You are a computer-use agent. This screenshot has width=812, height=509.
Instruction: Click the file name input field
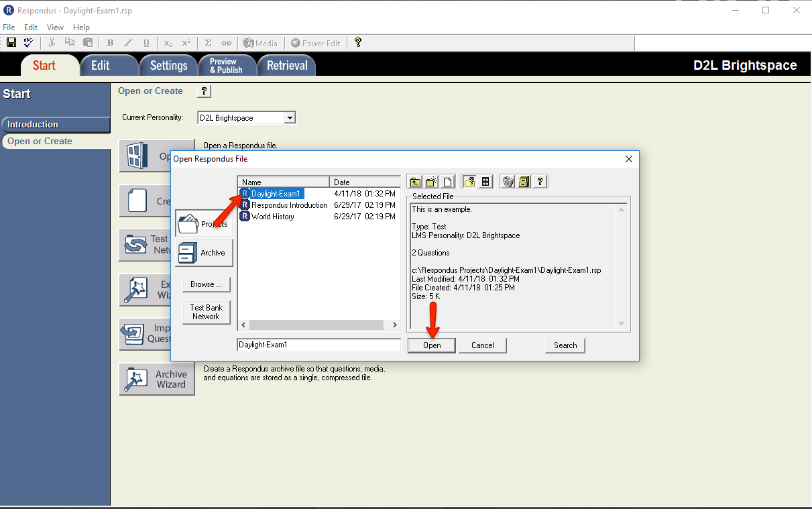318,345
